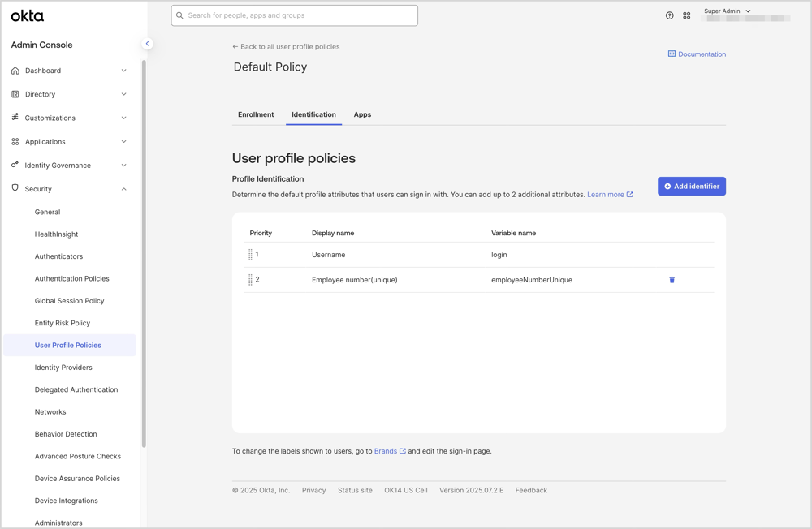
Task: Click the search magnifier icon
Action: 179,15
